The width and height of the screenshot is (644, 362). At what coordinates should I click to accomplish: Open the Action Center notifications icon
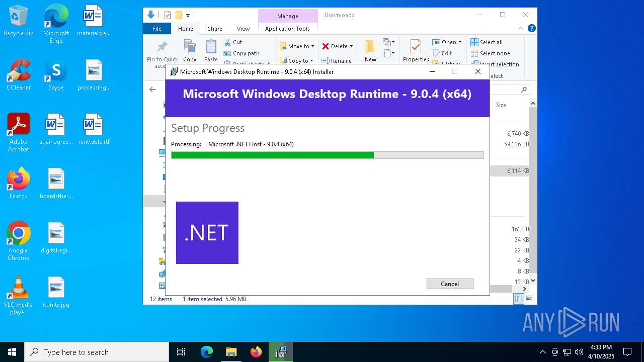627,352
